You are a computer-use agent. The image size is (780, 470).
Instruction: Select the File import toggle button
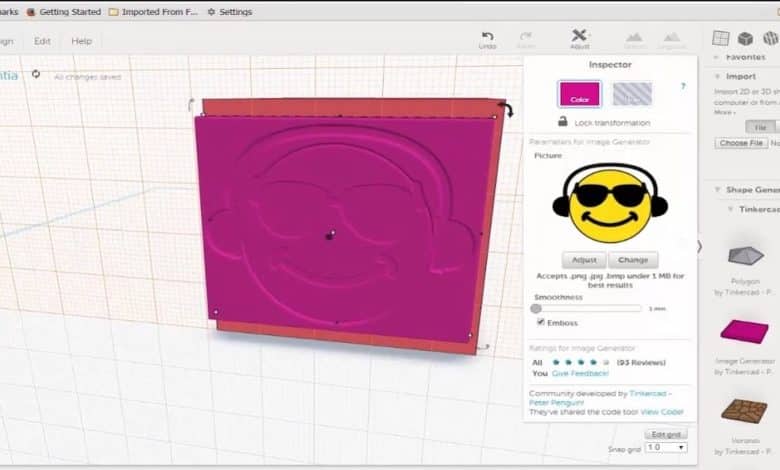(x=760, y=127)
